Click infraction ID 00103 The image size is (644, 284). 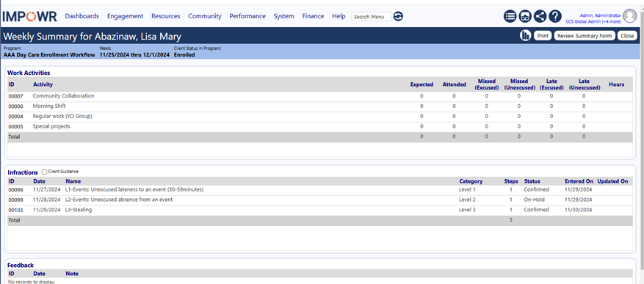pyautogui.click(x=15, y=210)
